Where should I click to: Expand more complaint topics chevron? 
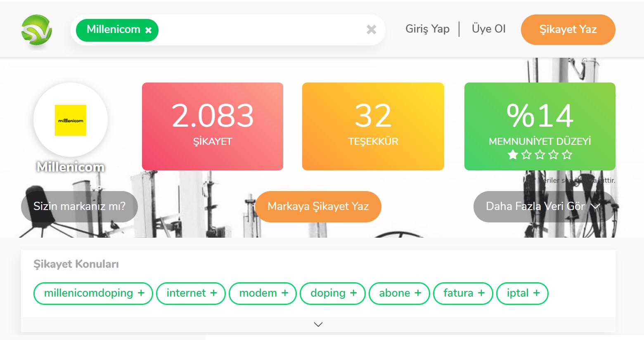[318, 324]
